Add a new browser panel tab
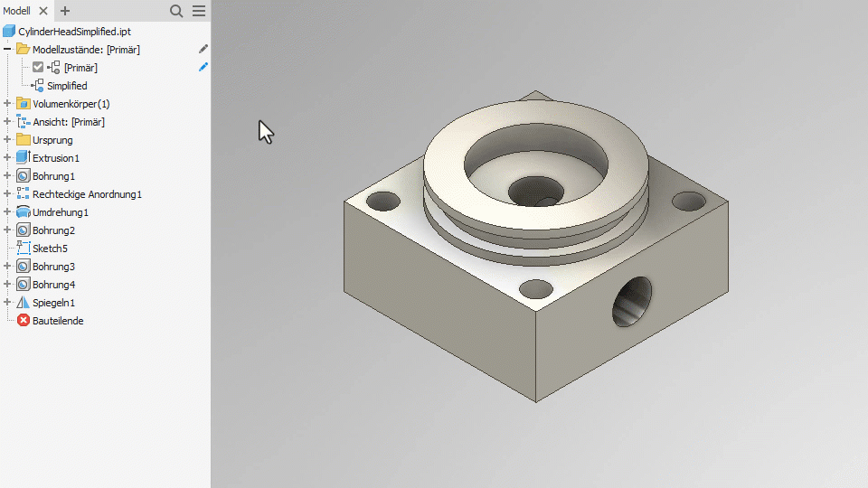 click(65, 11)
